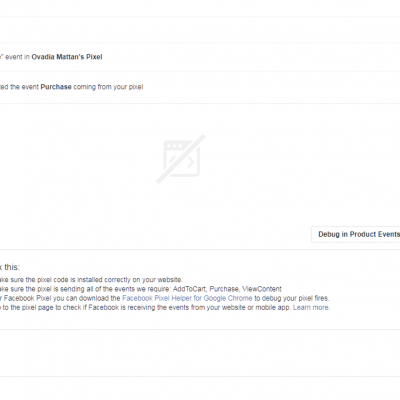
Task: Click the AddToCart event name in tips
Action: [x=189, y=289]
